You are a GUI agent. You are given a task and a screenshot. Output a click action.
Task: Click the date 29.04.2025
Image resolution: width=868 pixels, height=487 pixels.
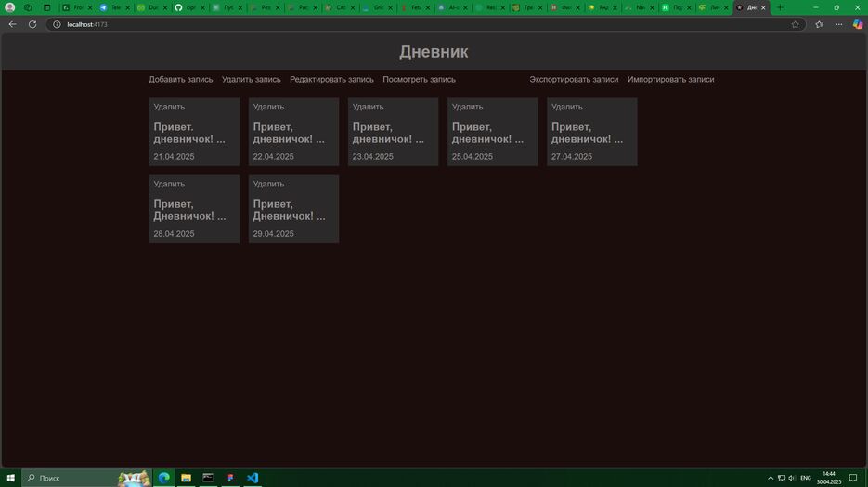point(274,234)
